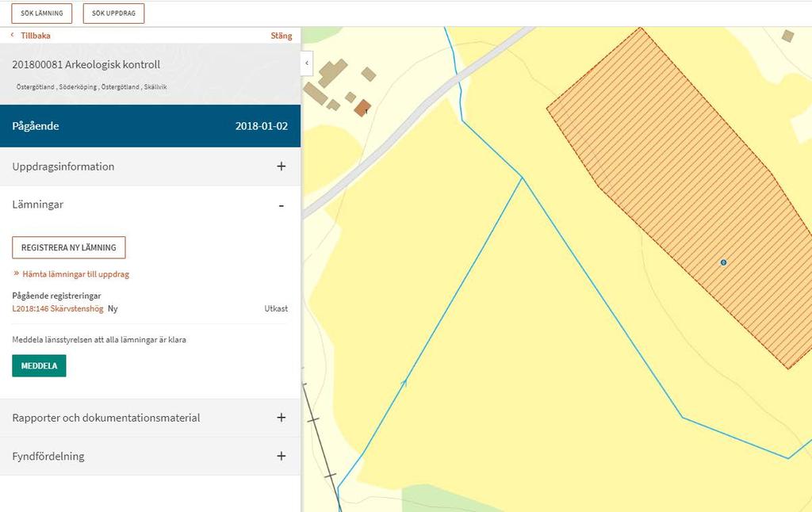The width and height of the screenshot is (812, 512).
Task: Collapse the Lämningar section
Action: click(x=150, y=204)
